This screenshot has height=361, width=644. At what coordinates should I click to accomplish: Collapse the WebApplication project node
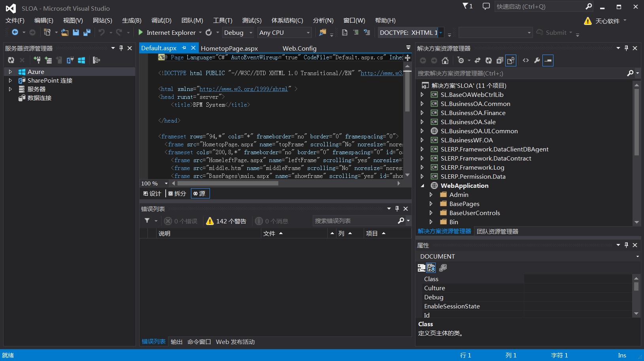coord(422,185)
